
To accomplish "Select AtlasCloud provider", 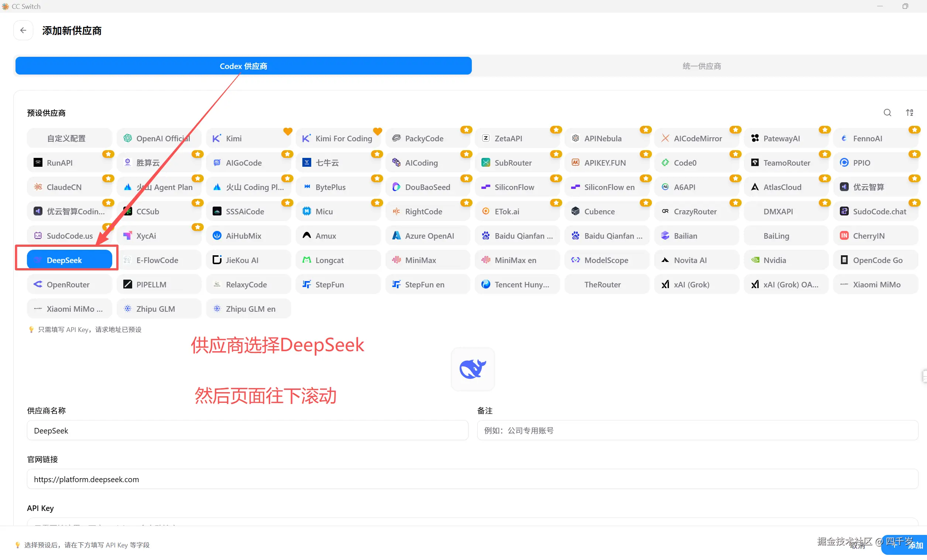I will (786, 187).
